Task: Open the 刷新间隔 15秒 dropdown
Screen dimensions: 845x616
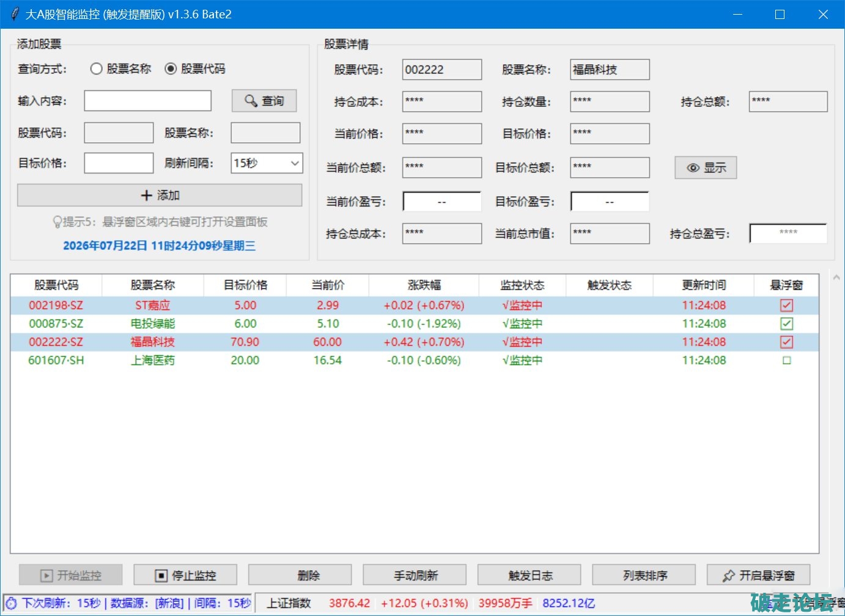Action: (x=267, y=163)
